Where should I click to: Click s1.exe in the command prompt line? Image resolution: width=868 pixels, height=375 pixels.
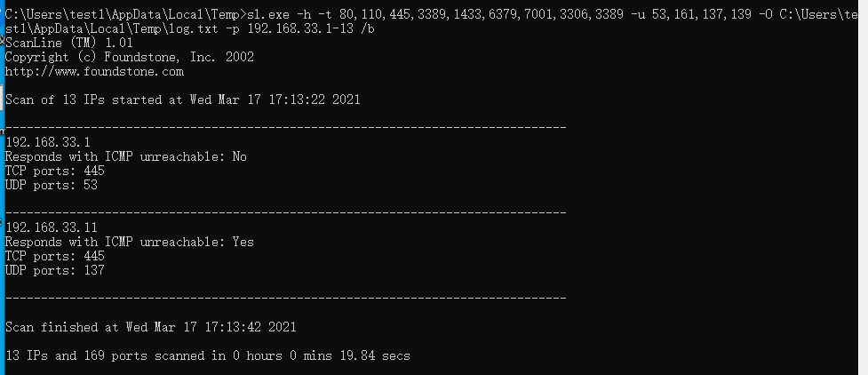[268, 15]
